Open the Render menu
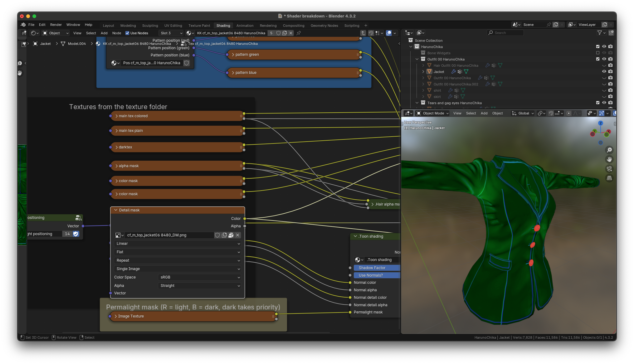Image resolution: width=634 pixels, height=364 pixels. click(56, 25)
